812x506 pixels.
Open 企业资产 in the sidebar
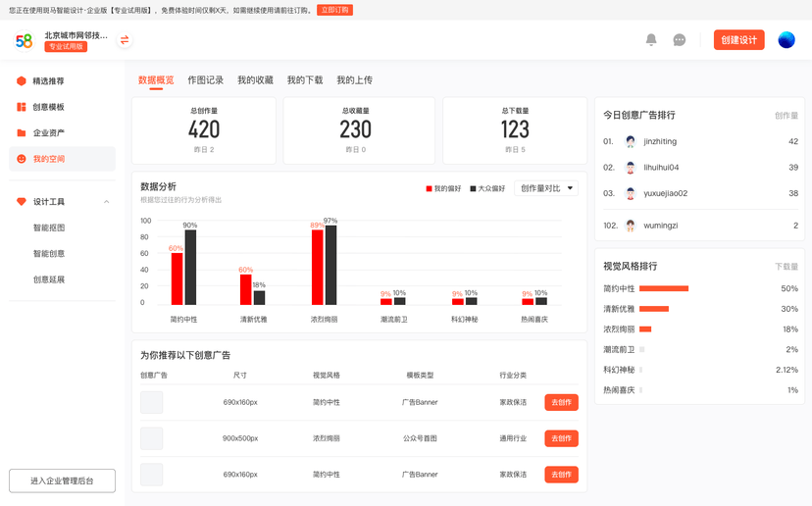click(x=62, y=132)
